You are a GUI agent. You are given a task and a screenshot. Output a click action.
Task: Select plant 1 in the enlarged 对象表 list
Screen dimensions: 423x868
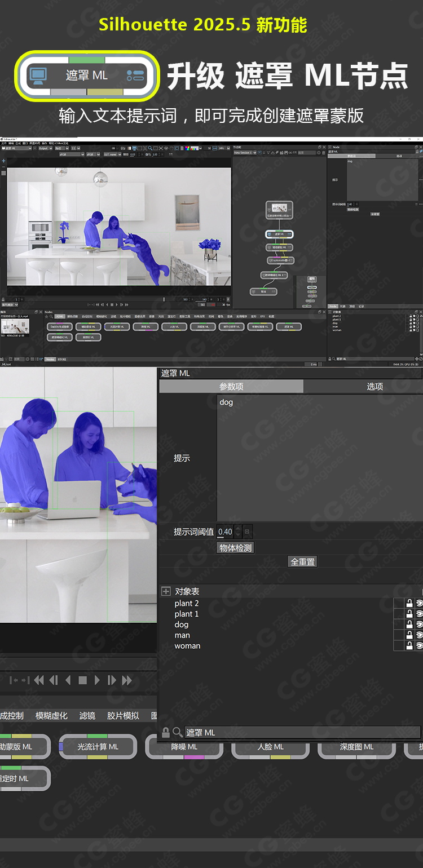[x=187, y=614]
